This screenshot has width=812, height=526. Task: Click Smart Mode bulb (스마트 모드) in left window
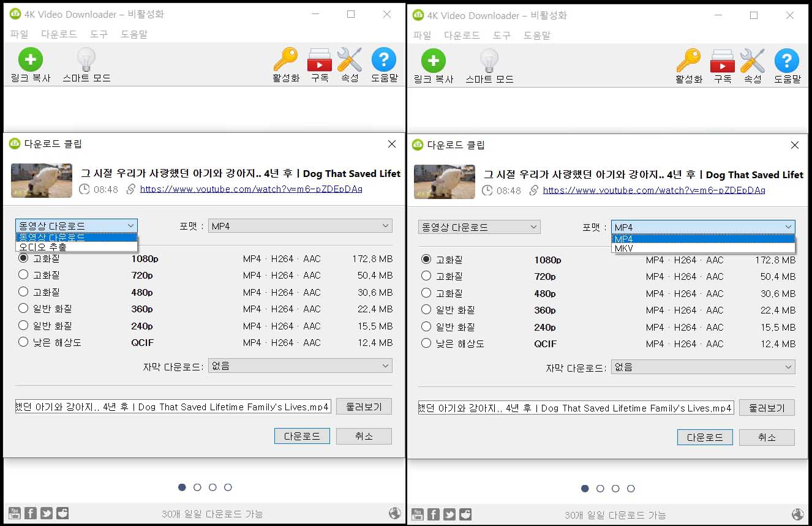coord(86,65)
